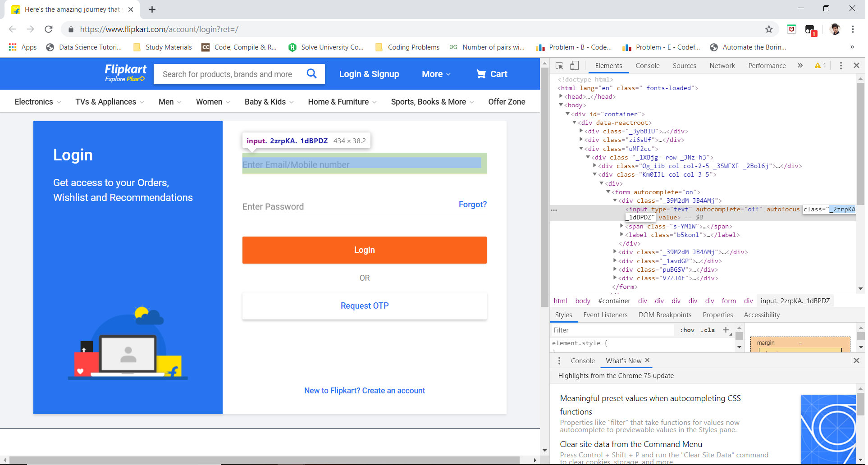
Task: Close the DevTools panel
Action: pos(857,66)
